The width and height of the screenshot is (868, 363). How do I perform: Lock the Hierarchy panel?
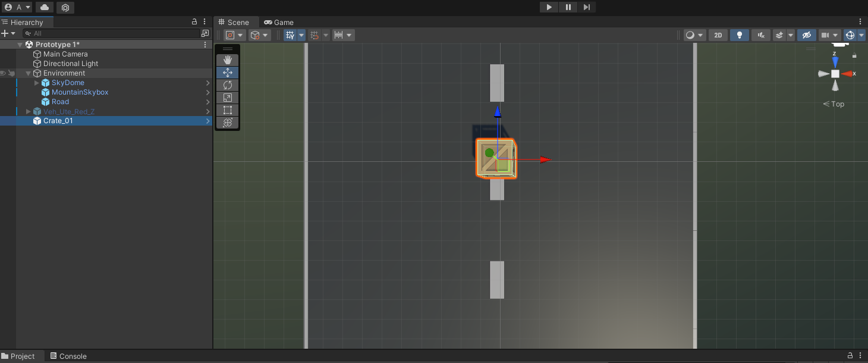point(194,21)
